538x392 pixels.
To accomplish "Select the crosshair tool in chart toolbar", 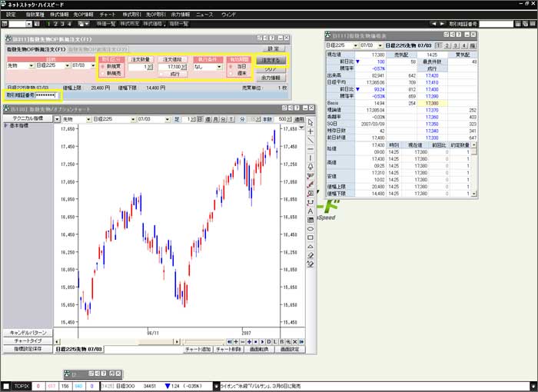I will [311, 131].
